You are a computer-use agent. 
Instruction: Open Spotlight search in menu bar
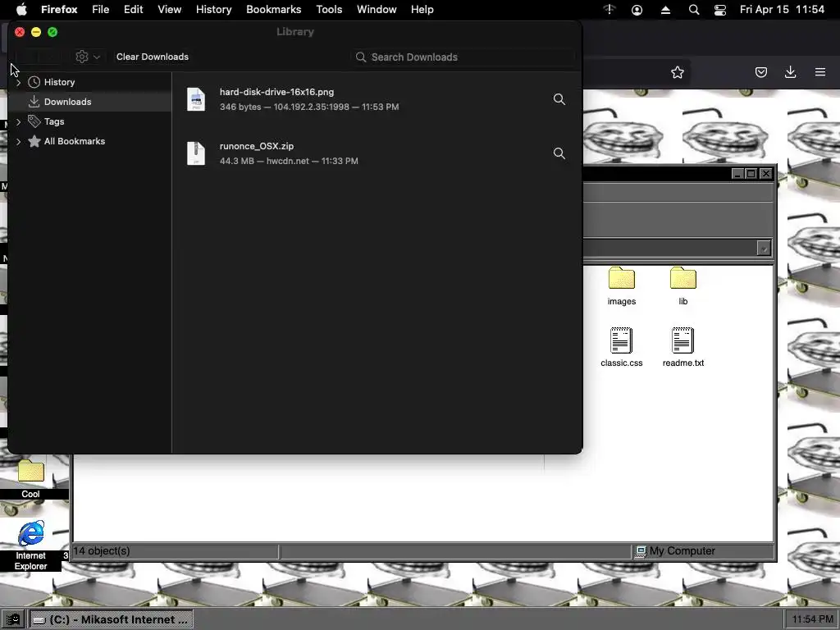click(694, 10)
